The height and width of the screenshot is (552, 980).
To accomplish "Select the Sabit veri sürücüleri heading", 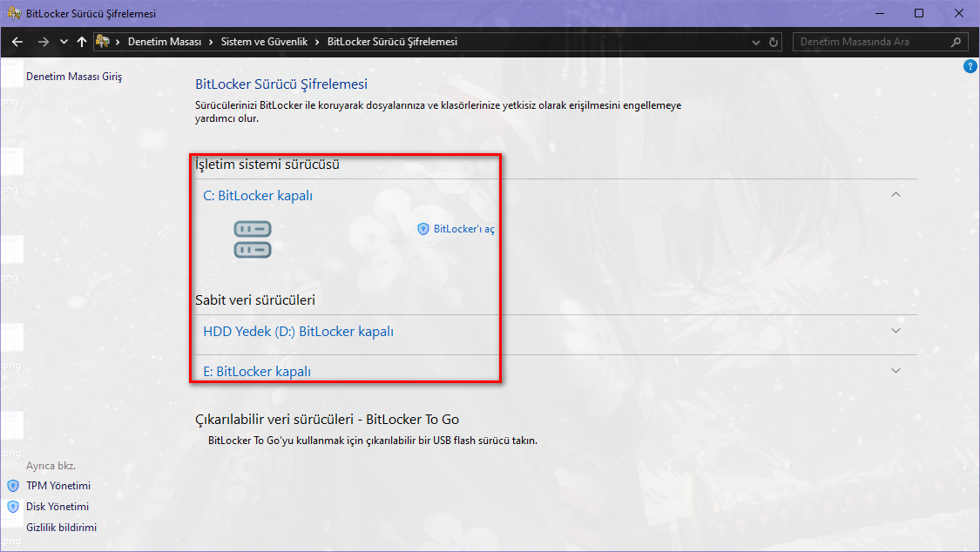I will 255,300.
